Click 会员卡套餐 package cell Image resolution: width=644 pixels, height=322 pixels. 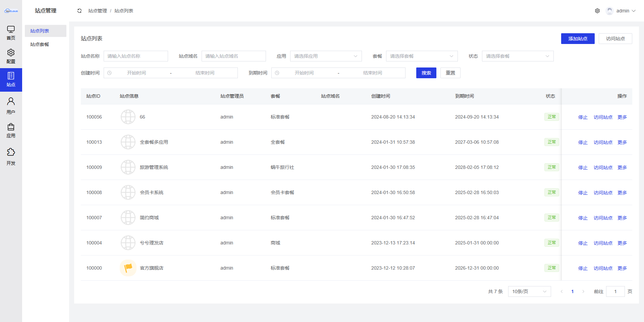[282, 192]
